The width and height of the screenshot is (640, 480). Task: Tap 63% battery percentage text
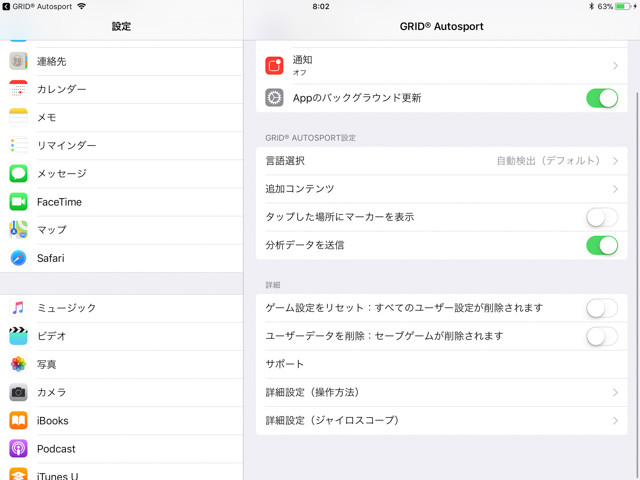tap(605, 6)
